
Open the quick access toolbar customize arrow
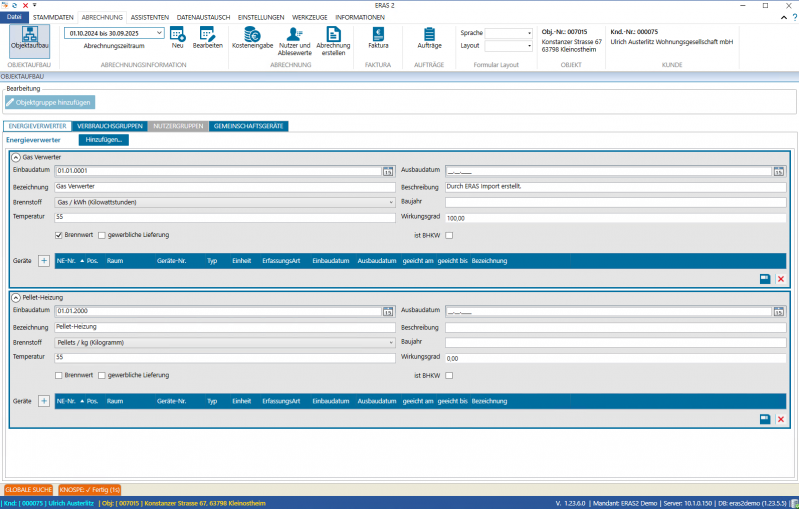point(35,5)
